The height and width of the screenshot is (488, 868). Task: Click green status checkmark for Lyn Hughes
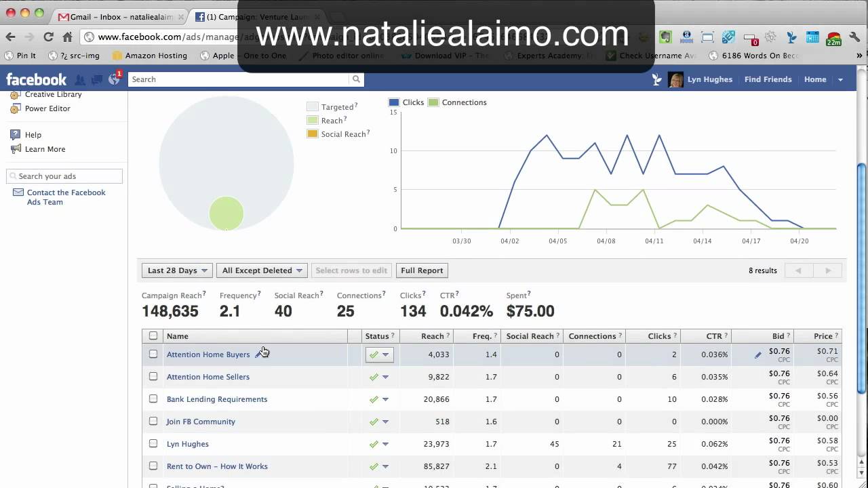tap(374, 444)
